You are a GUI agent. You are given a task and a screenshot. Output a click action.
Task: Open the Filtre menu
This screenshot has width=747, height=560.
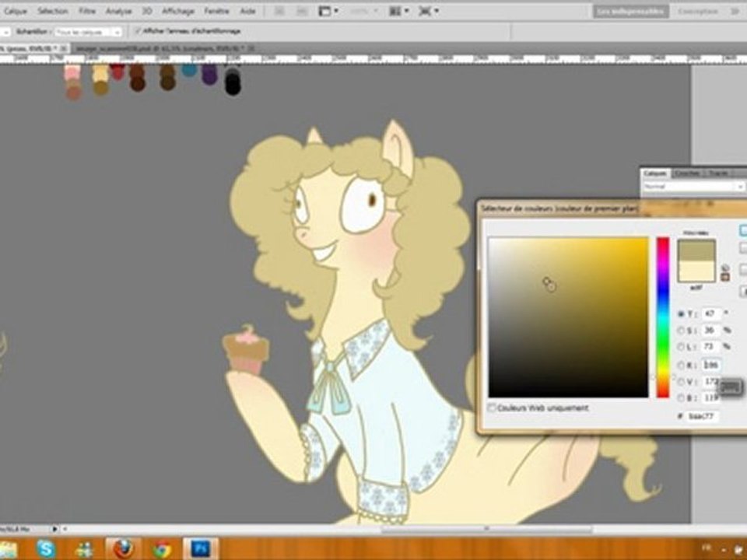point(87,11)
